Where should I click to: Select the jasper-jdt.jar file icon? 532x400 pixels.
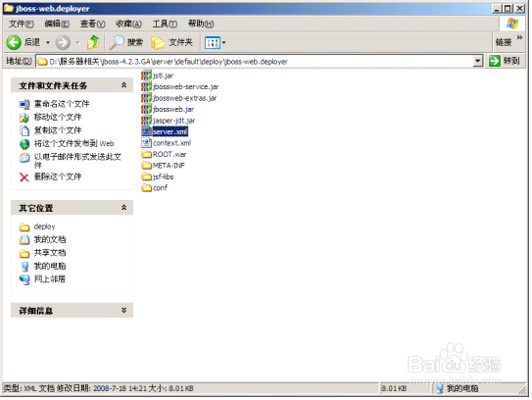(147, 121)
